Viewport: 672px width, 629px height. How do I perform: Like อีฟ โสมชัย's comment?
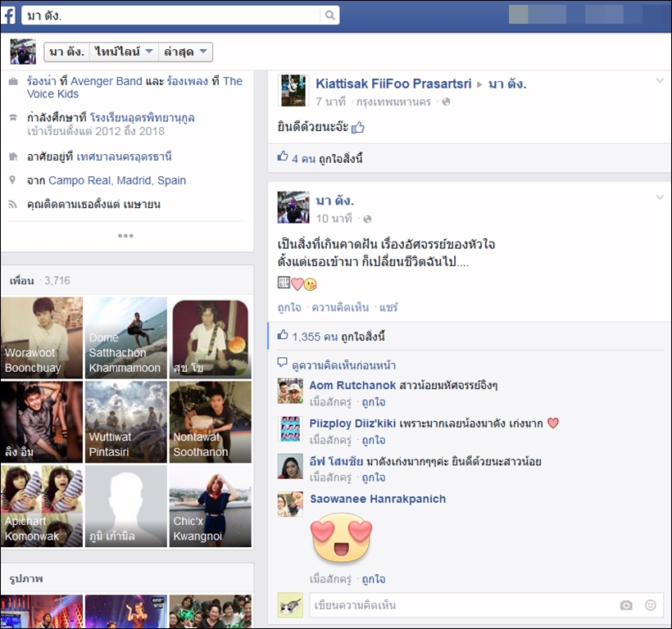click(x=374, y=477)
